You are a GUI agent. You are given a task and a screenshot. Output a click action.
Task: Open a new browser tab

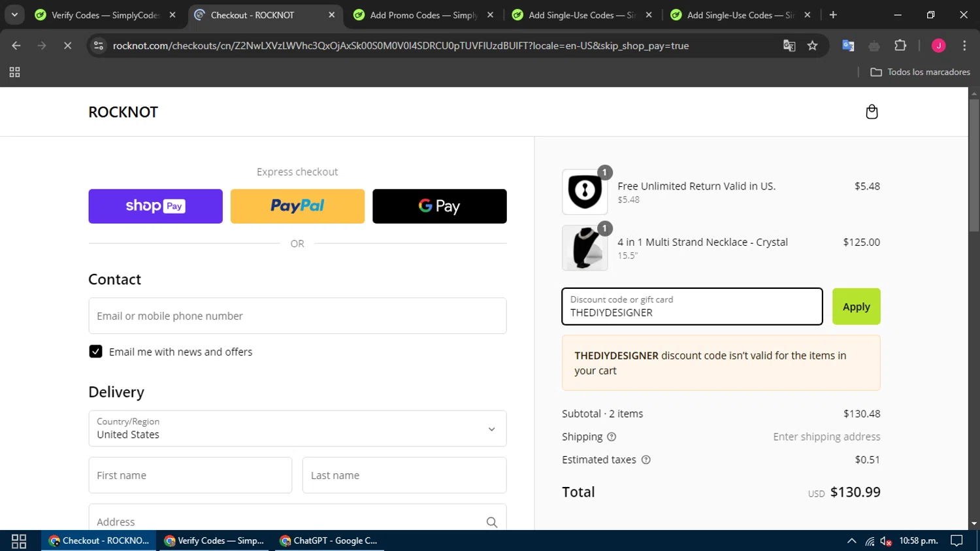pos(833,15)
